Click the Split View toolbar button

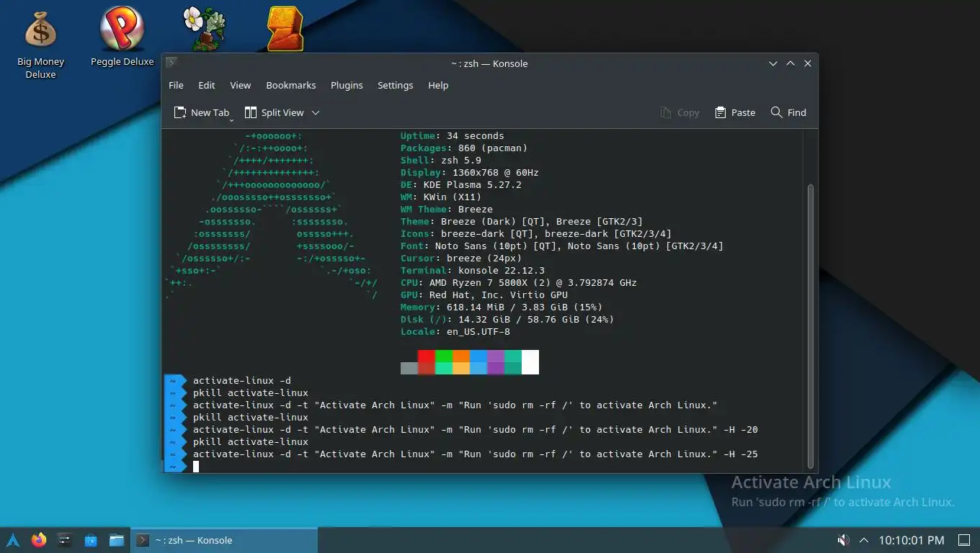[274, 112]
